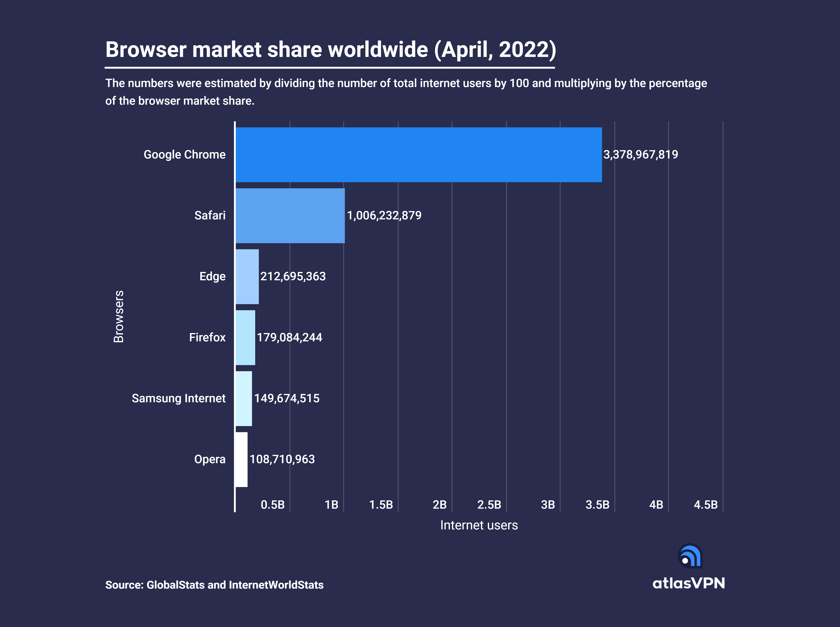Click the 2.5B axis tick label

(x=489, y=505)
